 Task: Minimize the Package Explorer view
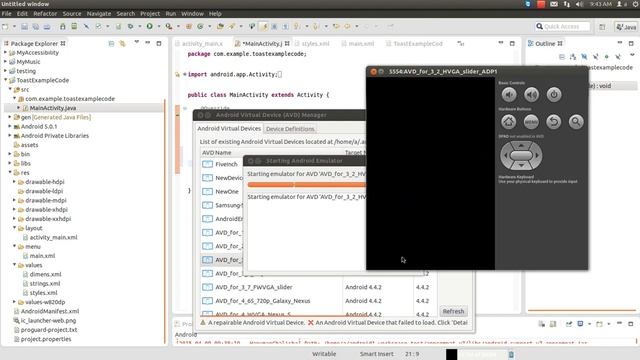click(148, 42)
